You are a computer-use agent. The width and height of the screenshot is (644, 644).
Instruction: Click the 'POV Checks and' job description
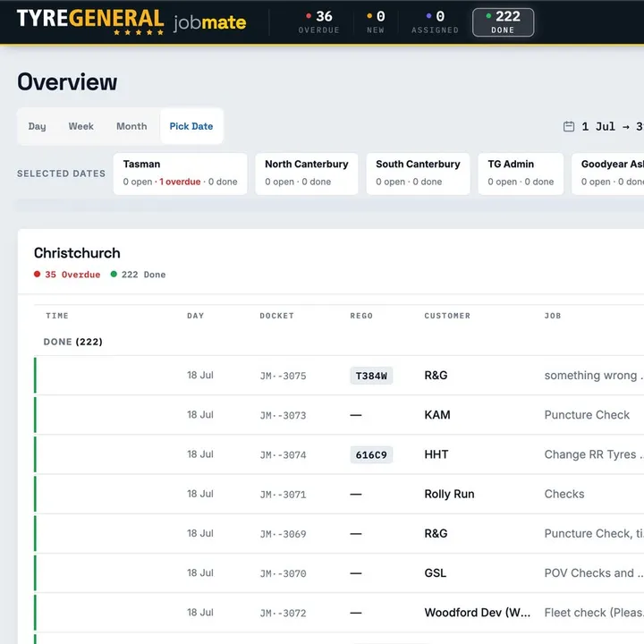coord(594,573)
